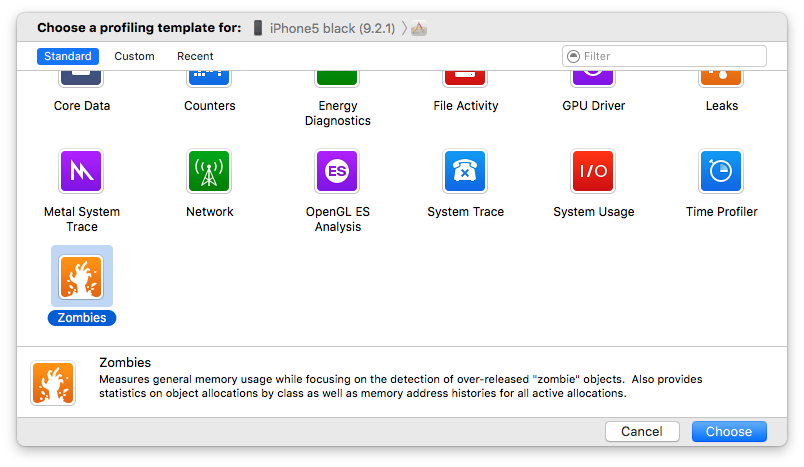The height and width of the screenshot is (467, 804).
Task: Choose the System Trace template icon
Action: [465, 171]
